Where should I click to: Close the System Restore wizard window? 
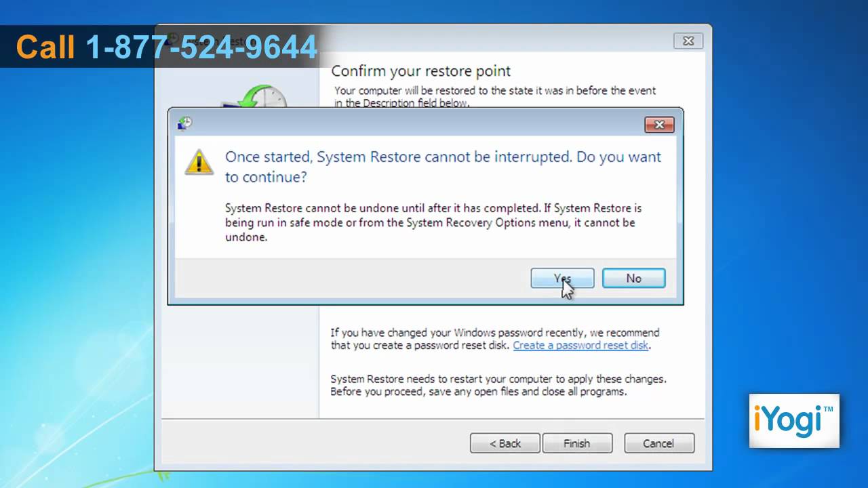(688, 41)
